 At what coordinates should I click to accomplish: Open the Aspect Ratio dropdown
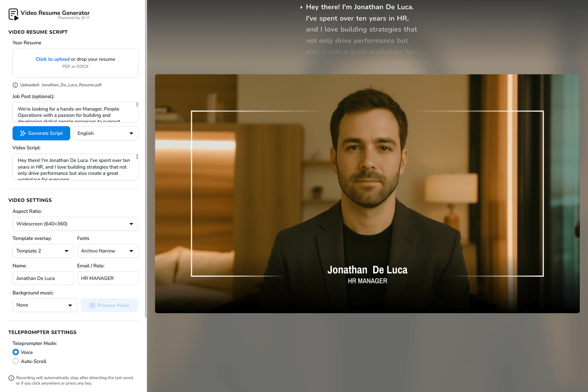(75, 224)
